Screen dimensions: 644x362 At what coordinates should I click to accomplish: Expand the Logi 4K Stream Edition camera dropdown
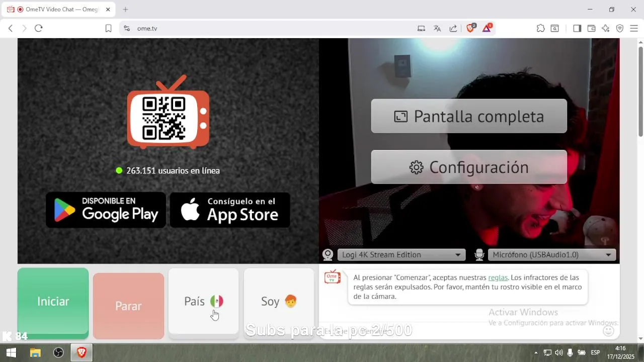click(401, 255)
